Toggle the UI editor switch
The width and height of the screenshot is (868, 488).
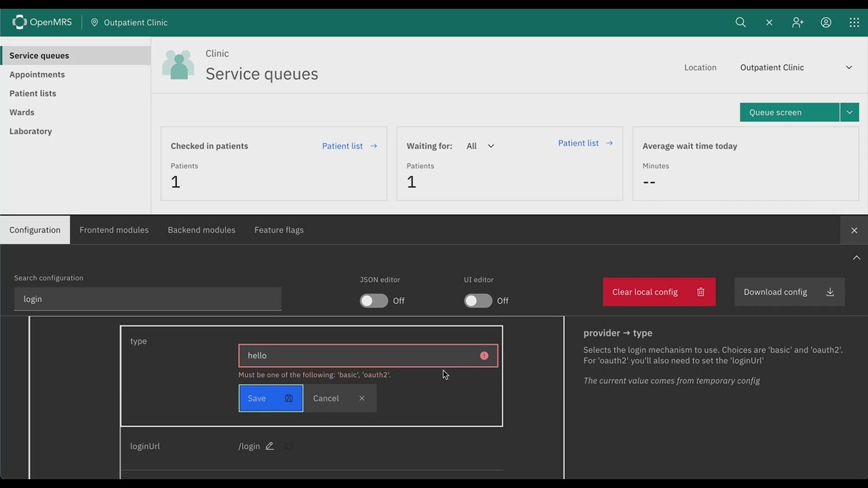coord(478,301)
